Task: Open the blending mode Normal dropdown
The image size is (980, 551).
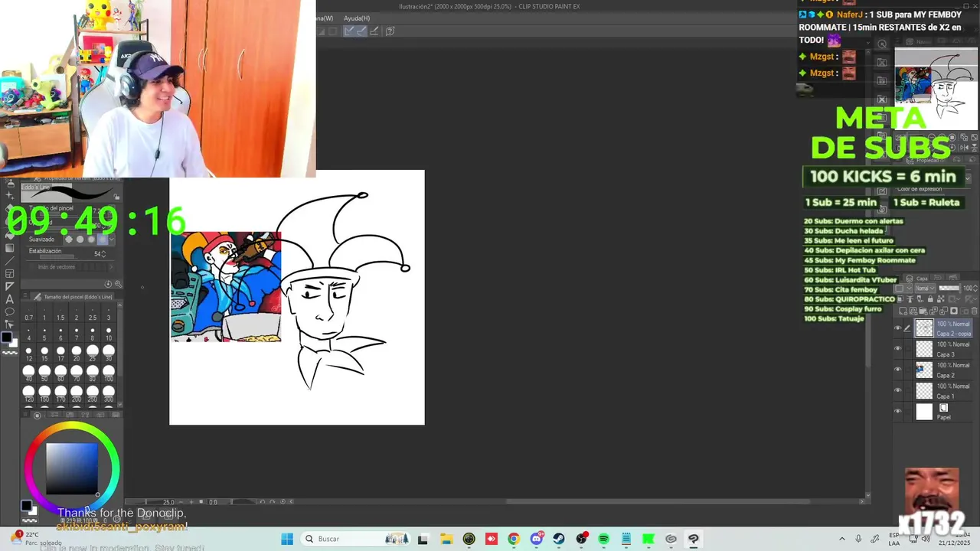Action: coord(925,288)
